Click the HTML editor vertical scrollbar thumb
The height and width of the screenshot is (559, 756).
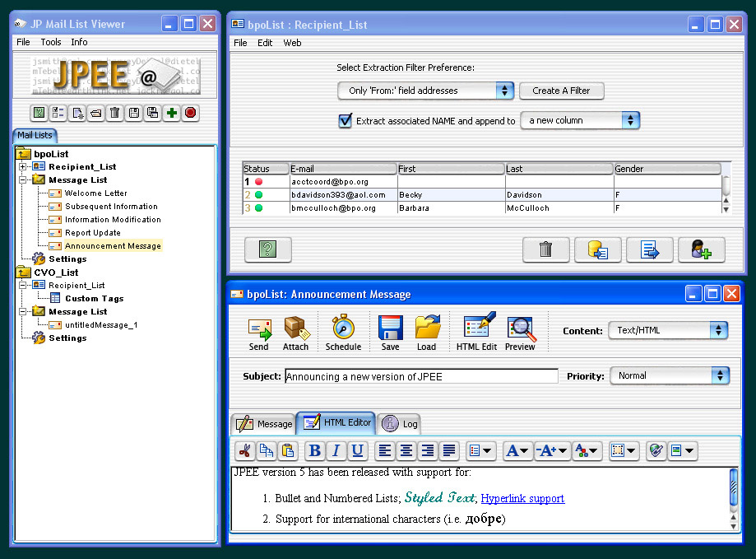(733, 487)
